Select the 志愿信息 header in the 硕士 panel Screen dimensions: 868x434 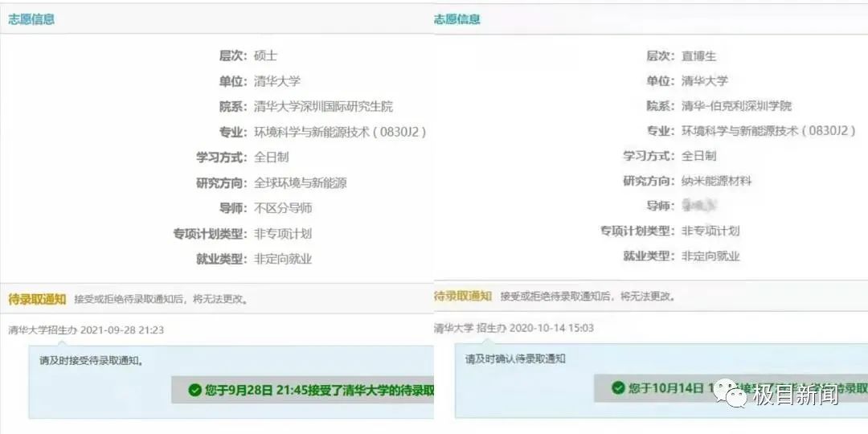click(31, 19)
